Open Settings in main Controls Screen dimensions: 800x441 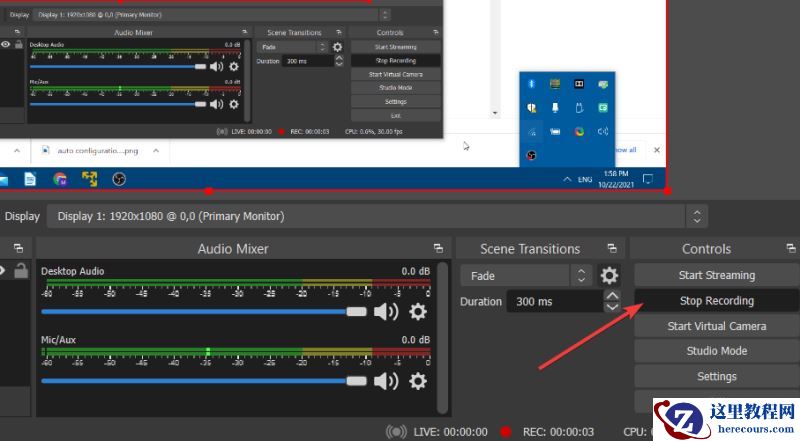pos(716,376)
